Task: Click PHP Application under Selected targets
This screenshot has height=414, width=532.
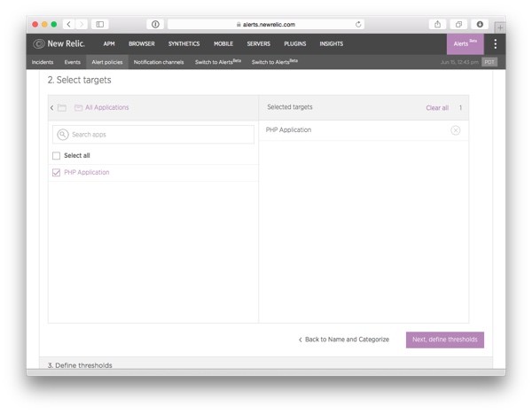Action: click(x=288, y=130)
